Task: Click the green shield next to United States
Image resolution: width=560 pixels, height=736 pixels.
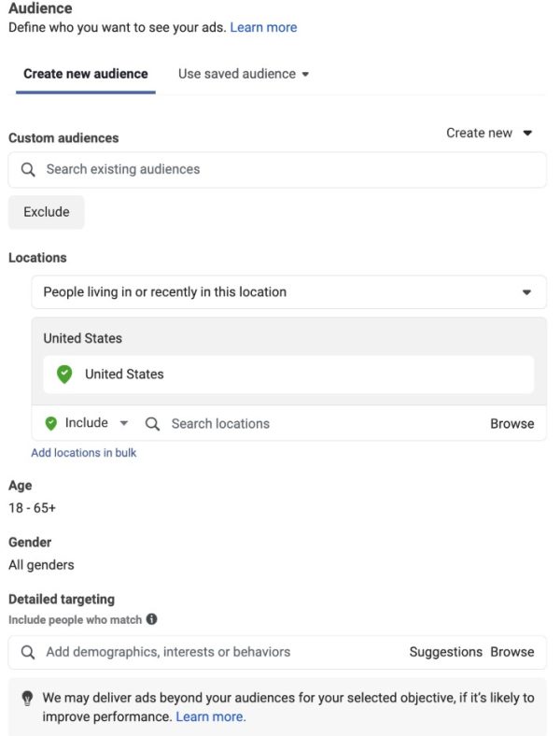Action: 64,375
